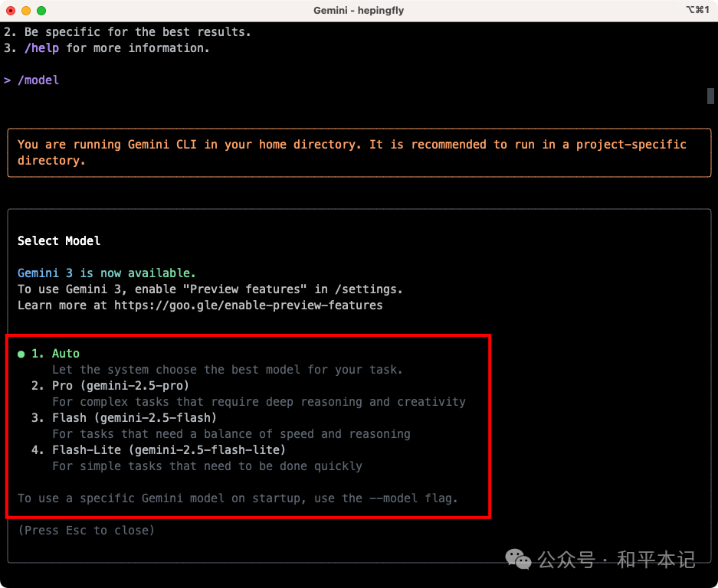
Task: Click 'Be specific for the best results' tip
Action: pyautogui.click(x=127, y=32)
